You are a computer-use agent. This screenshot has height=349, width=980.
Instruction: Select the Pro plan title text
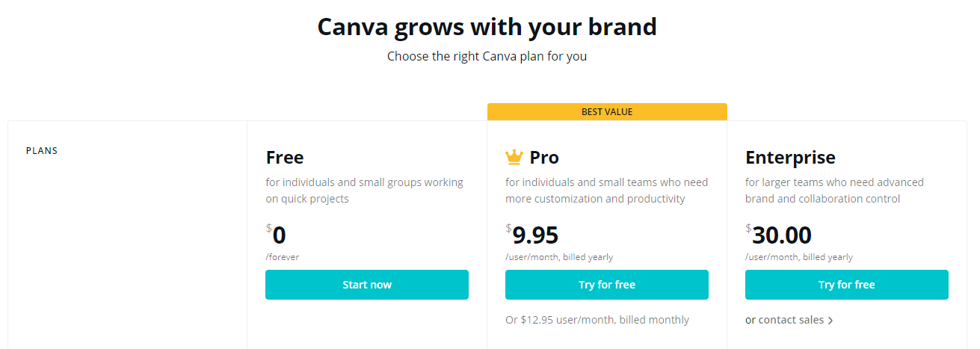click(x=544, y=158)
